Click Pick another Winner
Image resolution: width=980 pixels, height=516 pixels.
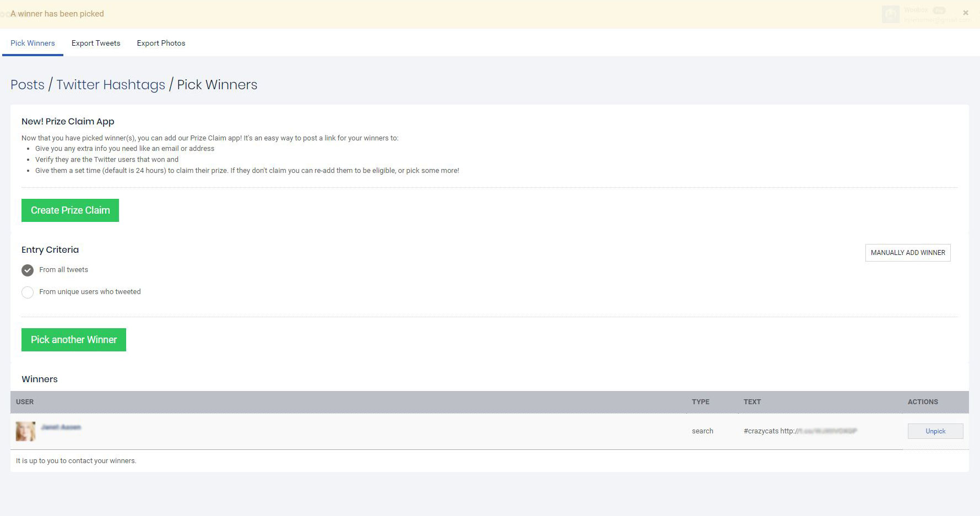pos(74,340)
